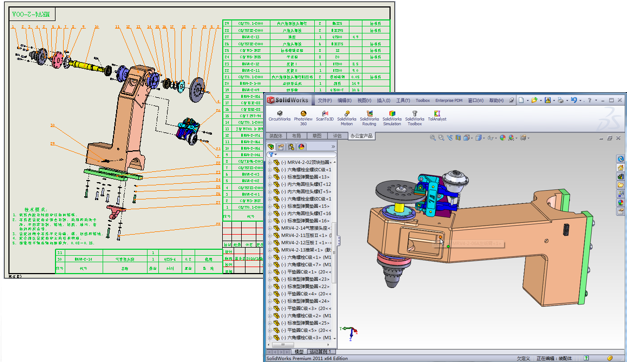Click the rebuild/options icon beside the Help menu
This screenshot has height=362, width=628.
coord(511,101)
